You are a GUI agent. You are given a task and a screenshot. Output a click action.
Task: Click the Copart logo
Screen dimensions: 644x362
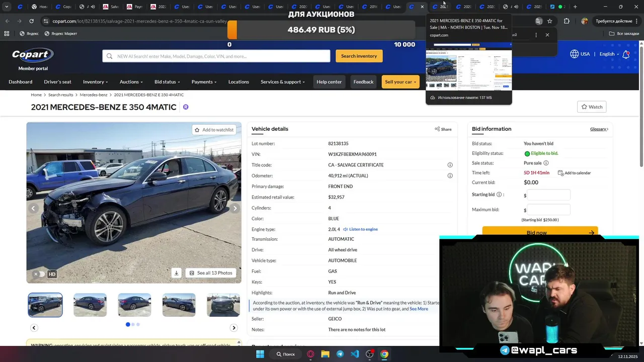pyautogui.click(x=33, y=54)
